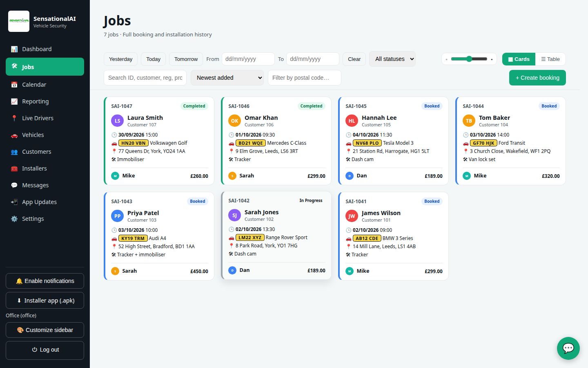Click James Wilson's JW avatar
This screenshot has height=368, width=588.
352,216
